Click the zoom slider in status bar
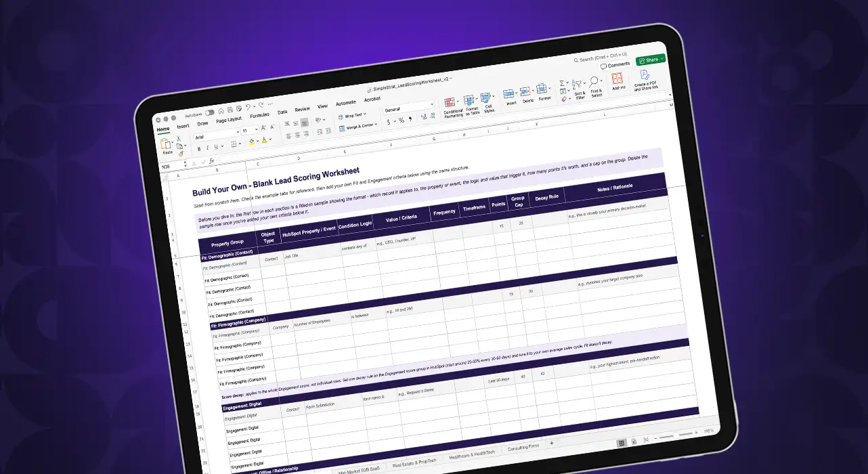 pos(677,434)
